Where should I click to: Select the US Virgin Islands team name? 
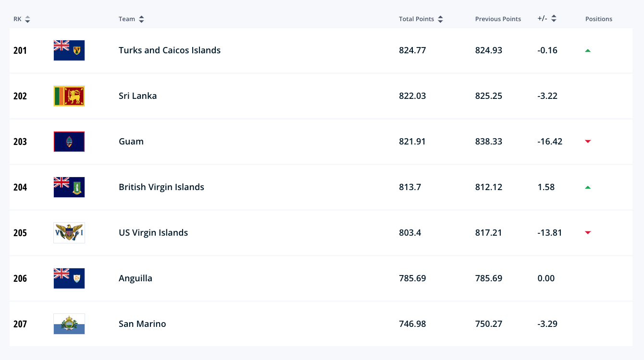tap(153, 233)
